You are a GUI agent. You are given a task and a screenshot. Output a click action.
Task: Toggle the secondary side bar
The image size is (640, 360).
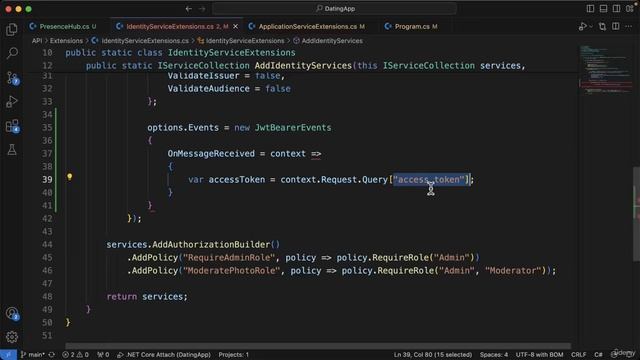[x=616, y=9]
